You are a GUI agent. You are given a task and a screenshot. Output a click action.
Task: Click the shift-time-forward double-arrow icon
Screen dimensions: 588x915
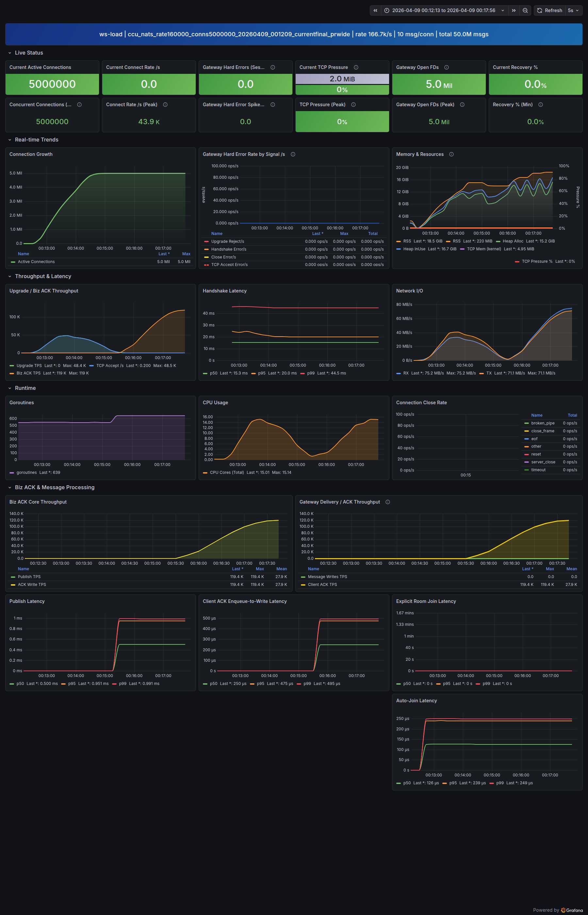tap(513, 10)
